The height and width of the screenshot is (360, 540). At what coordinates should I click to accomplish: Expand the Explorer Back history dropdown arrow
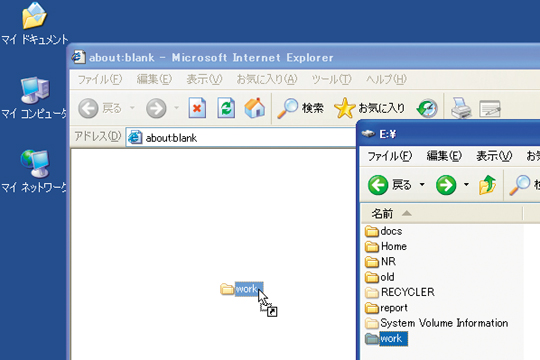422,185
